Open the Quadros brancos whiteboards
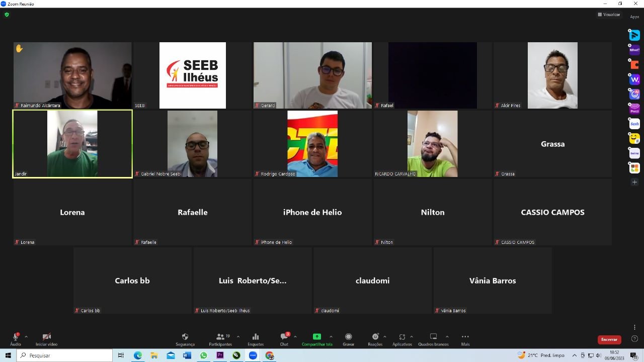The height and width of the screenshot is (362, 644). pos(433,339)
